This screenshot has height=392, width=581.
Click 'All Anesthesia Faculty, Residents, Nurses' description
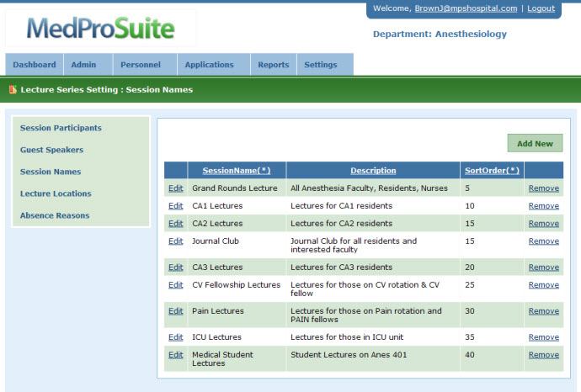click(x=369, y=188)
